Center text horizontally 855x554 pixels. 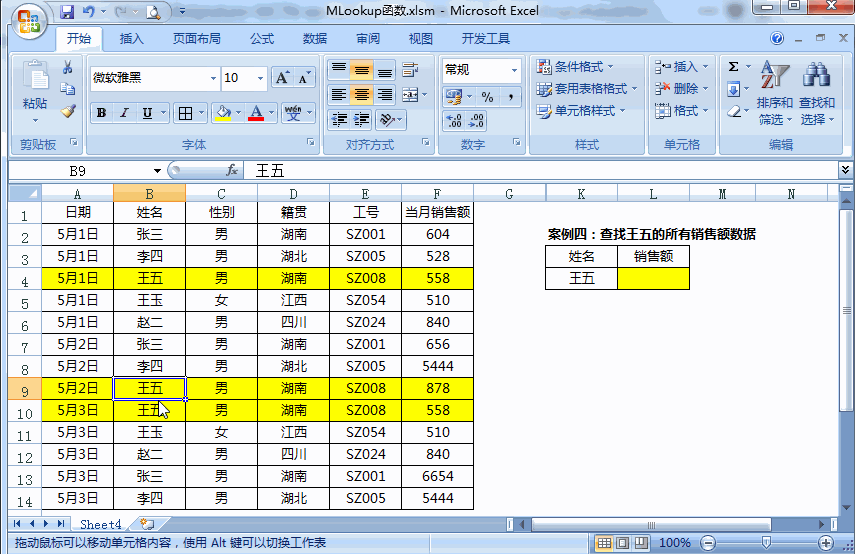tap(362, 95)
